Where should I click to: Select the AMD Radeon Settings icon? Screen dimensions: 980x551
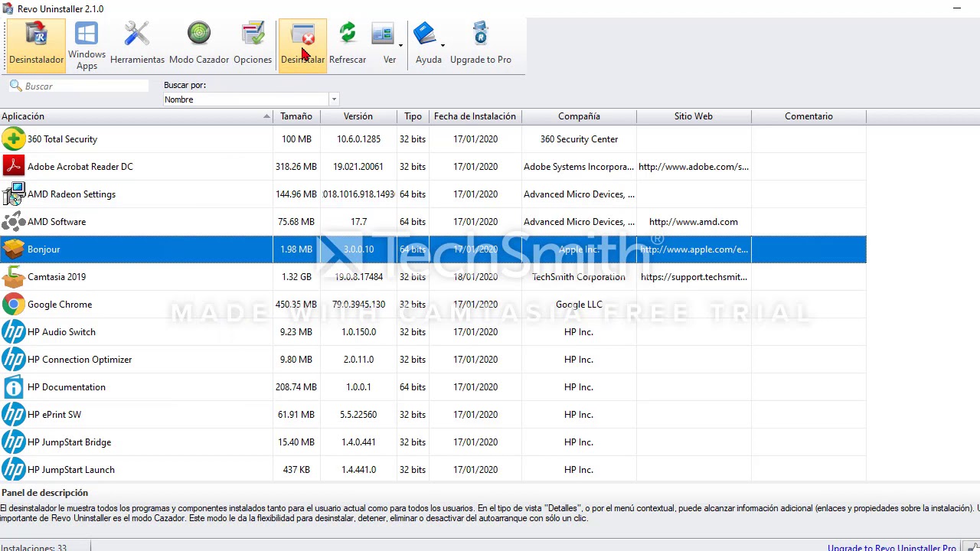tap(14, 194)
